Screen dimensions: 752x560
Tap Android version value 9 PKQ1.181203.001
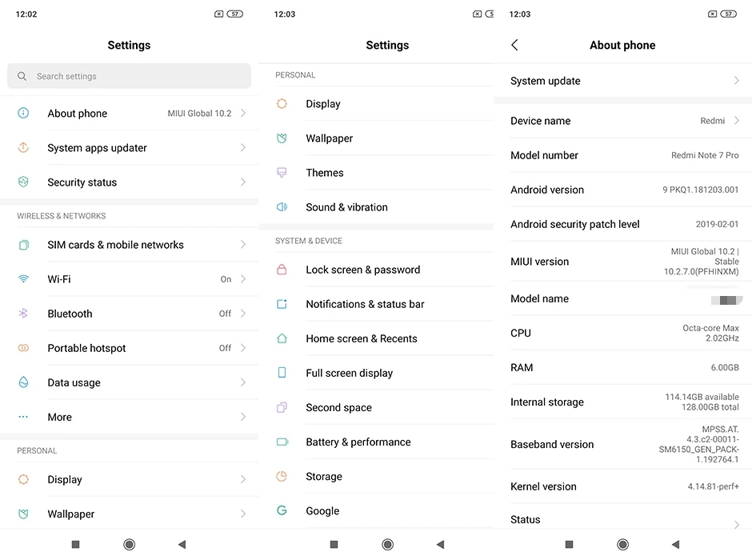700,190
